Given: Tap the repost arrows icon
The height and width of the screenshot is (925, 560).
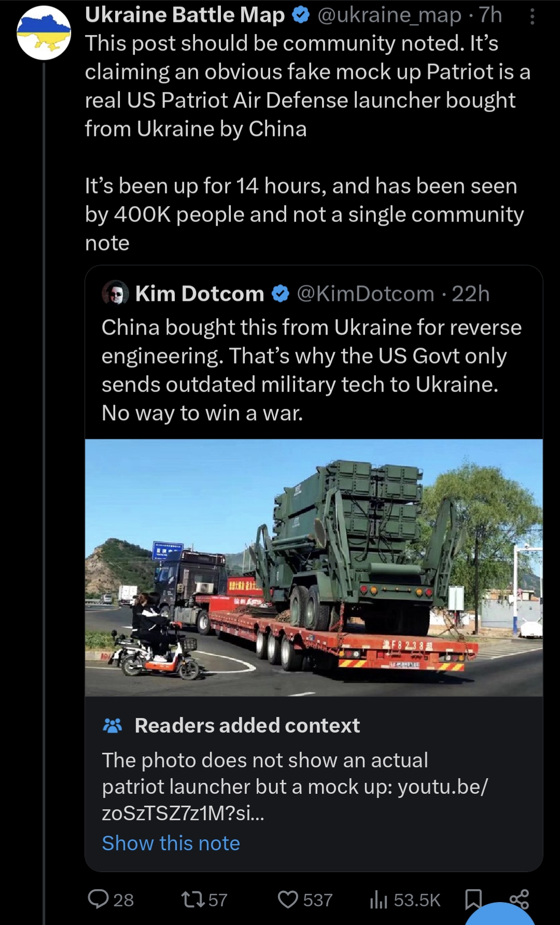Looking at the screenshot, I should [193, 899].
